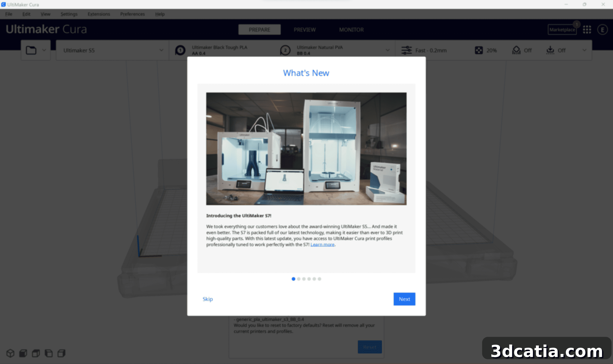Image resolution: width=613 pixels, height=364 pixels.
Task: Click the Ultimaker Black Tough PLA label
Action: click(219, 47)
